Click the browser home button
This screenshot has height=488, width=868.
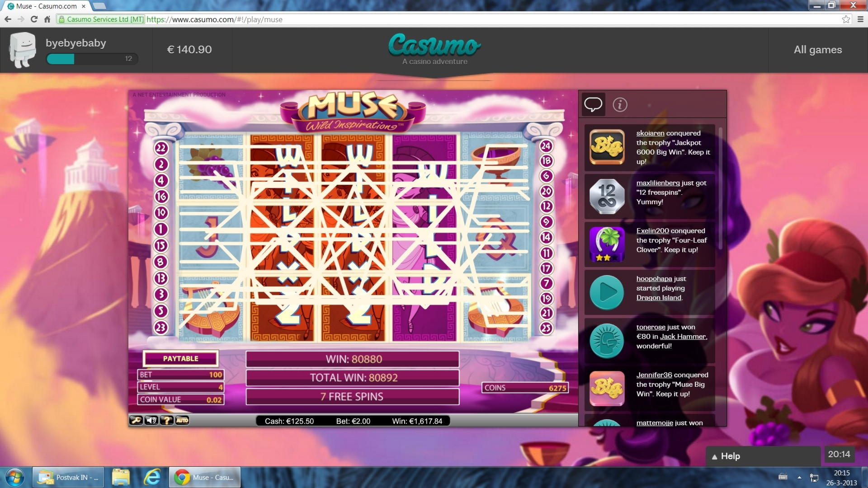tap(47, 19)
